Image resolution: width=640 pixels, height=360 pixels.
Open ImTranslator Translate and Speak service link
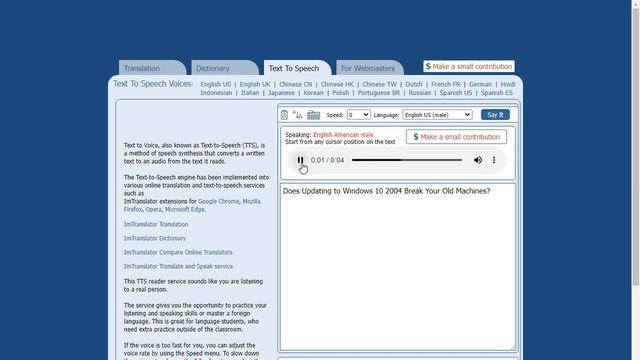pyautogui.click(x=178, y=266)
